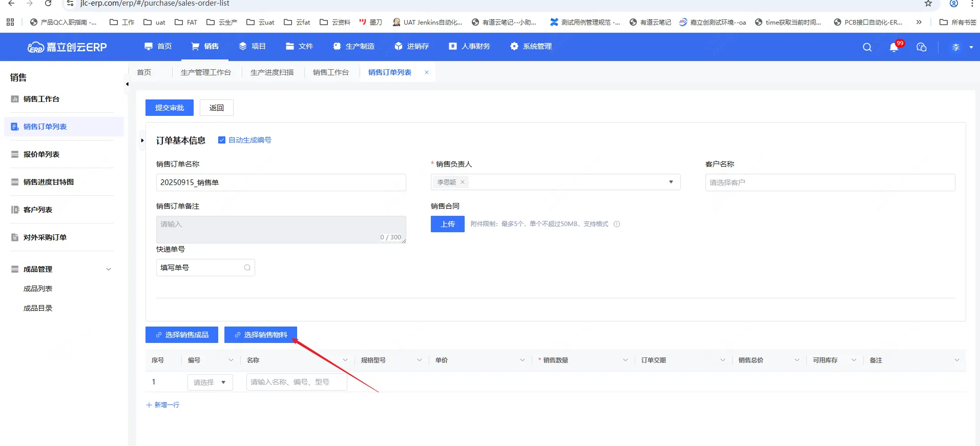Close the 销售订单列表 tab
Image resolution: width=980 pixels, height=446 pixels.
click(426, 72)
